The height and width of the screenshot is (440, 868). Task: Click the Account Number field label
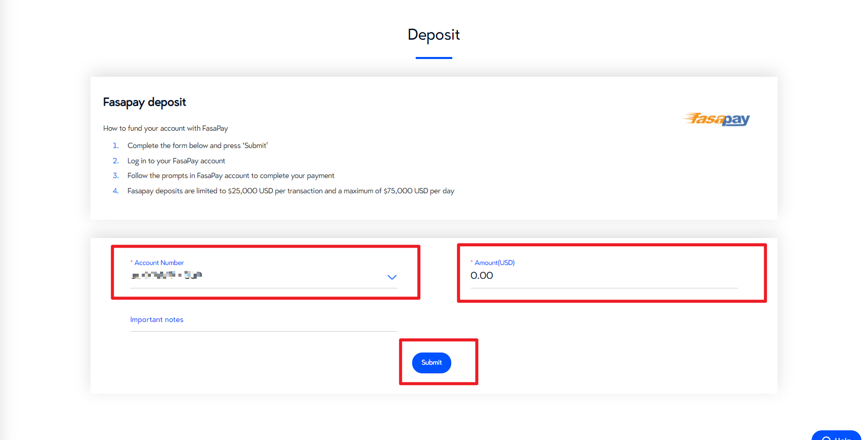pos(159,263)
